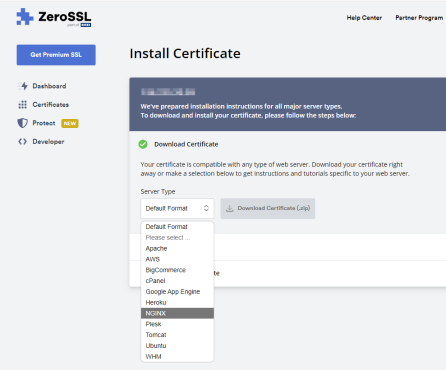Open Developer section in sidebar
Screen dimensions: 446x370
click(48, 142)
